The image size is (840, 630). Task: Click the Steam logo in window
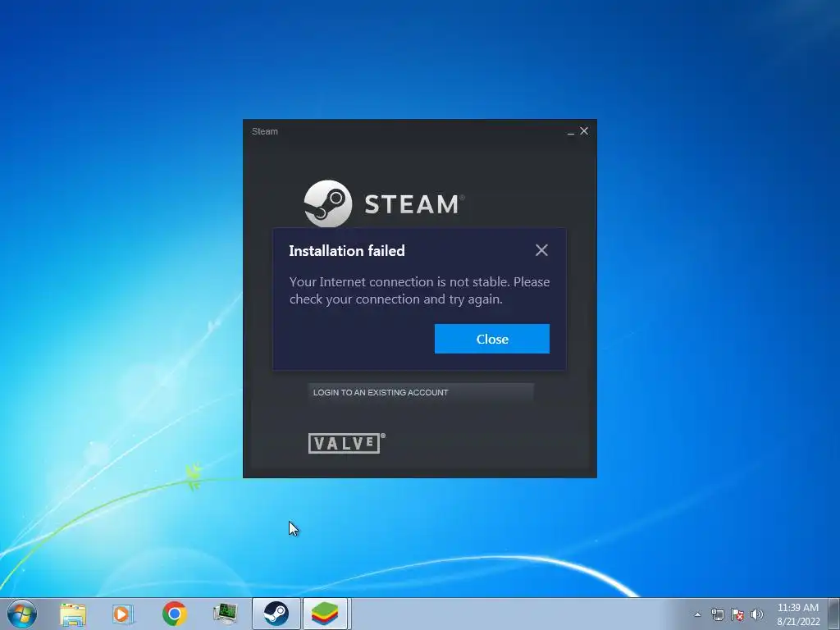tap(384, 203)
